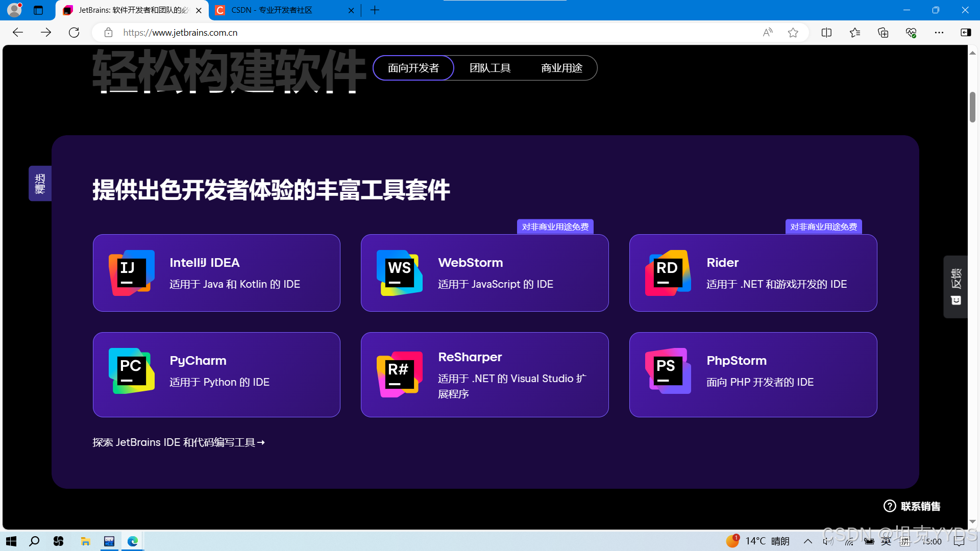Image resolution: width=980 pixels, height=551 pixels.
Task: Open the browser profile avatar
Action: [x=14, y=10]
